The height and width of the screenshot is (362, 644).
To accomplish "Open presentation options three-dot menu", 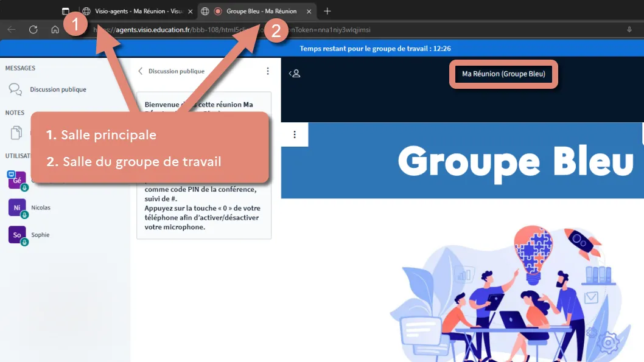I will click(x=295, y=134).
